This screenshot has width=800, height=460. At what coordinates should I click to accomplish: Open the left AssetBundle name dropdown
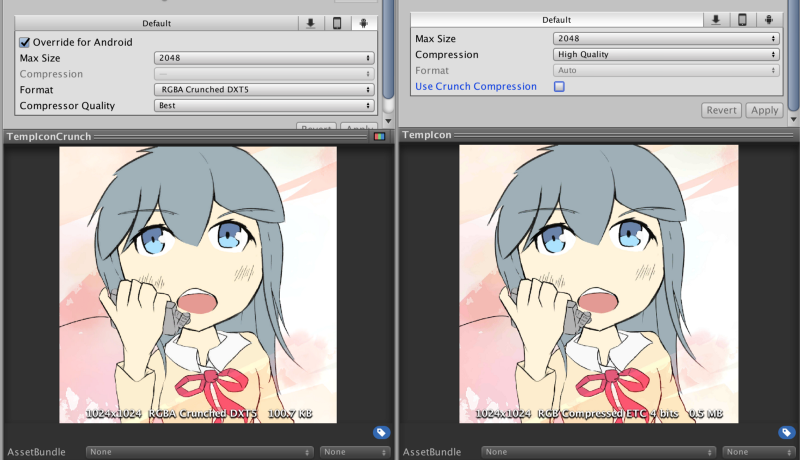199,452
